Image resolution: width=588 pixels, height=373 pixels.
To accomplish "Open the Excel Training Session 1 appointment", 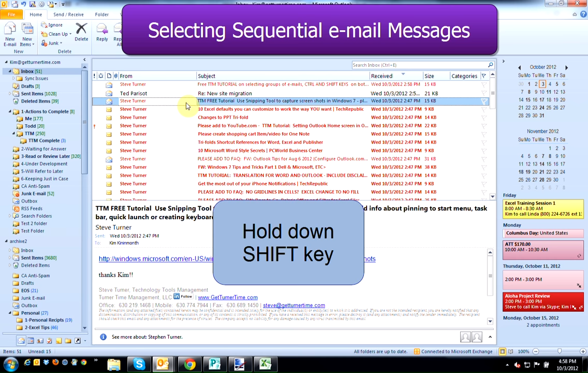I will [543, 209].
